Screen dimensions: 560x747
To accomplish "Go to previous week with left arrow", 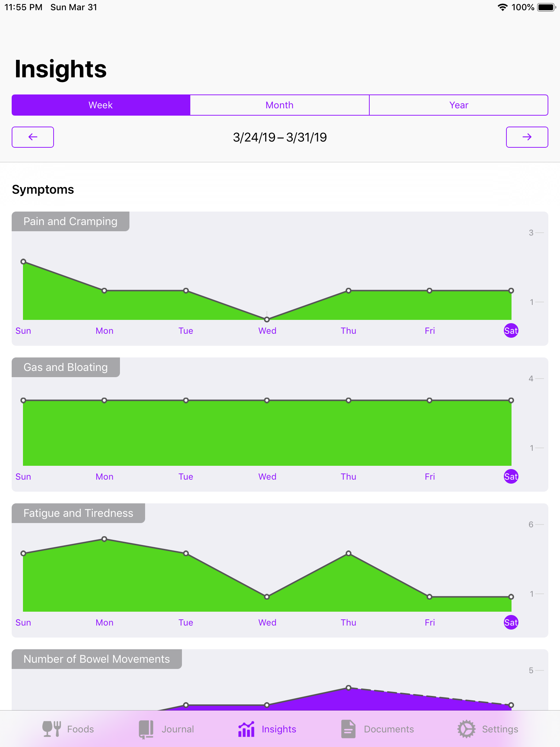I will pos(33,137).
